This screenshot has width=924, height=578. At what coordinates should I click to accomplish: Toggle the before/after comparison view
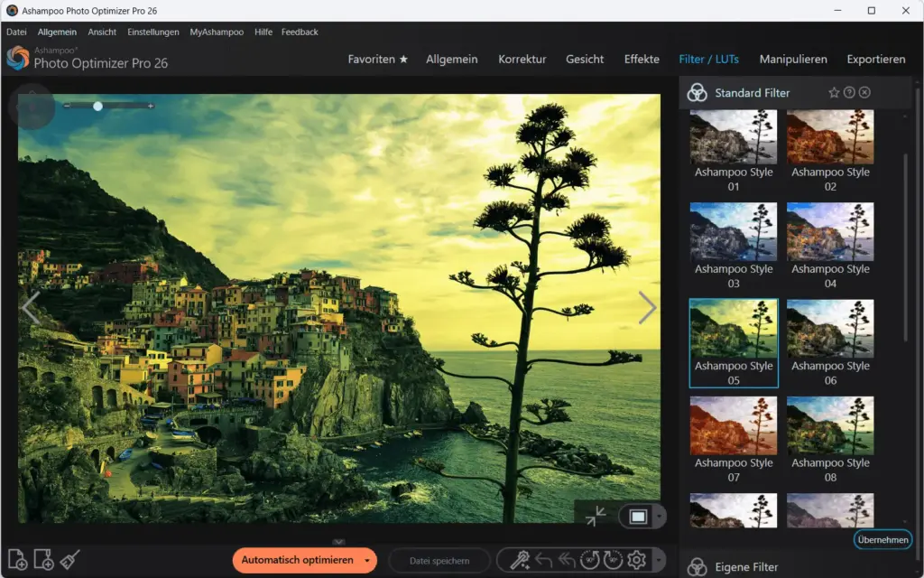(x=640, y=515)
